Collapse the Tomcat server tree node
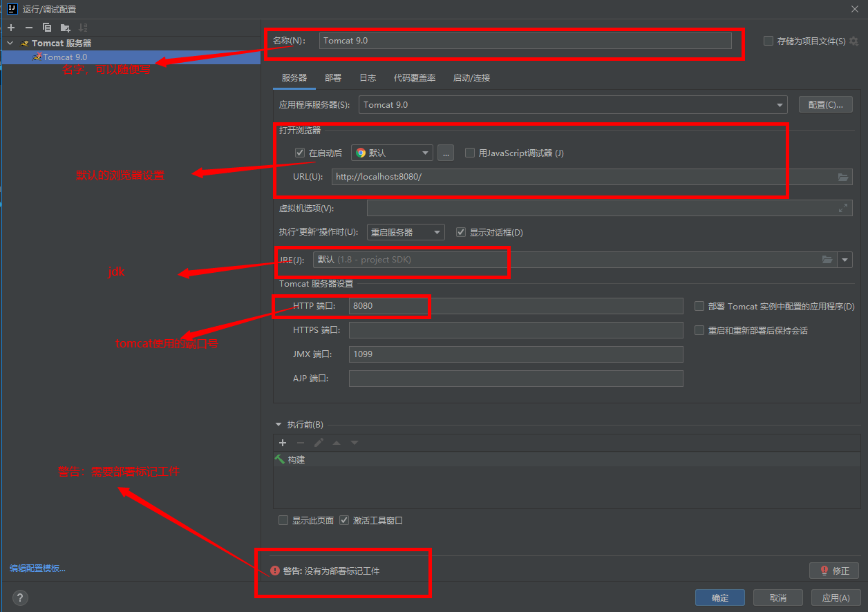 10,44
